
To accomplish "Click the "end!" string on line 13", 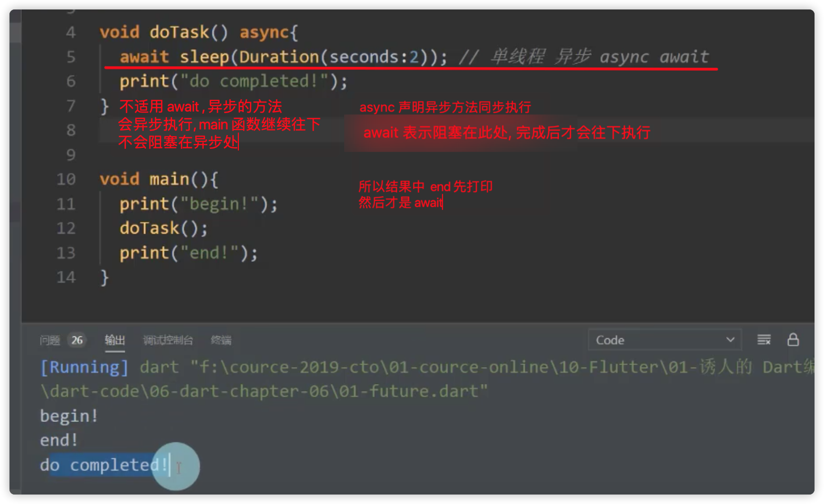I will tap(210, 253).
